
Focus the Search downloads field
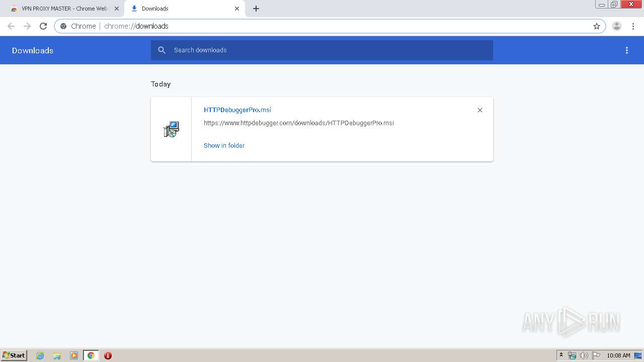point(322,50)
